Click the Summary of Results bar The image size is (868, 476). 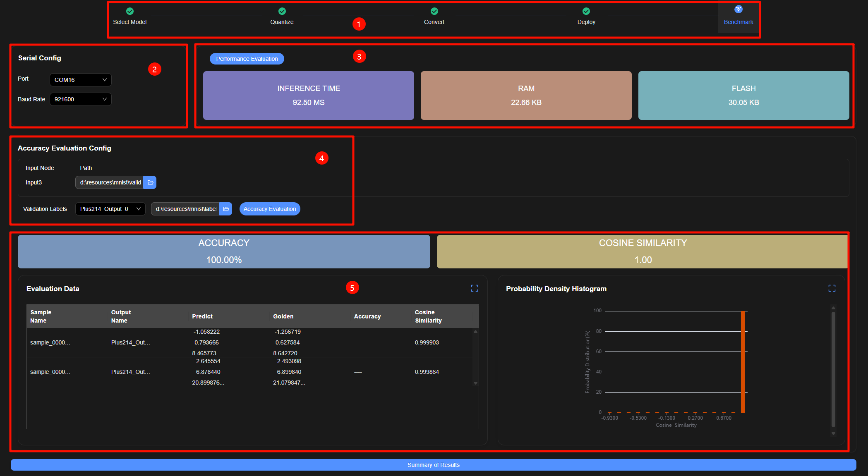click(434, 465)
